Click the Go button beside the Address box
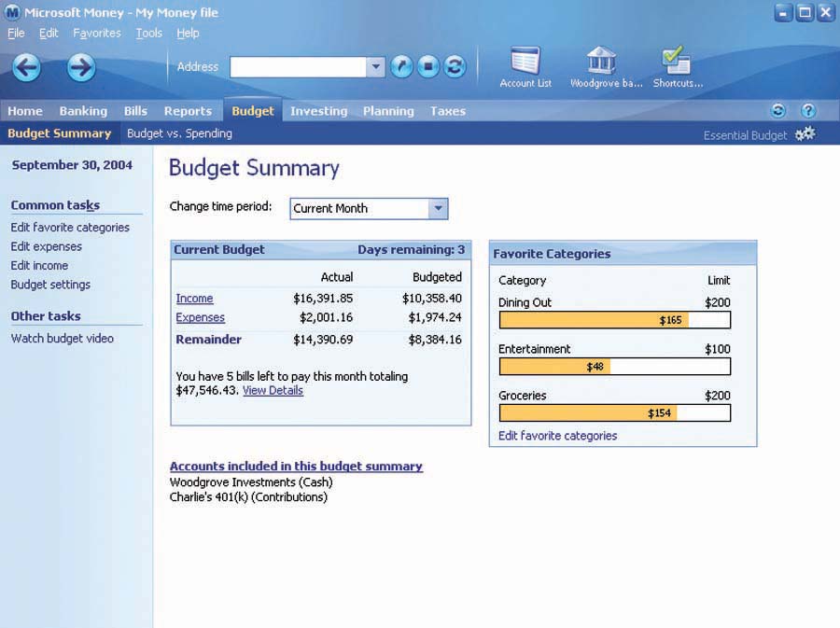The width and height of the screenshot is (840, 628). pos(401,67)
